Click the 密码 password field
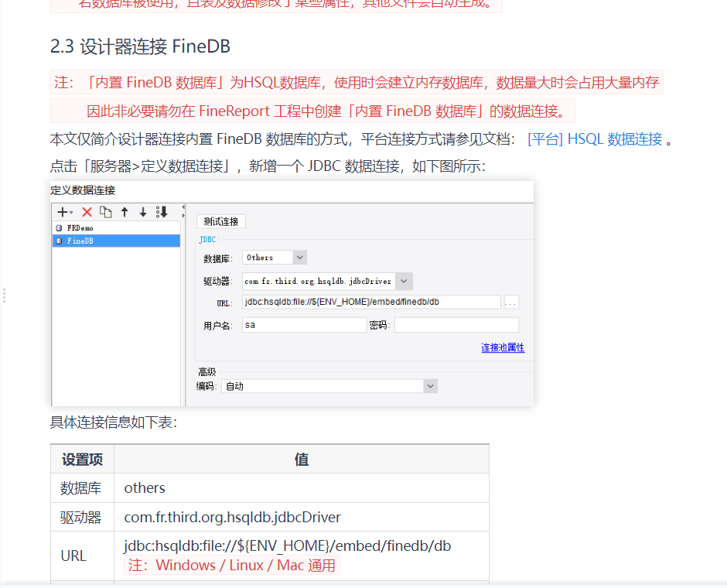Screen dimensions: 727x588 click(456, 325)
